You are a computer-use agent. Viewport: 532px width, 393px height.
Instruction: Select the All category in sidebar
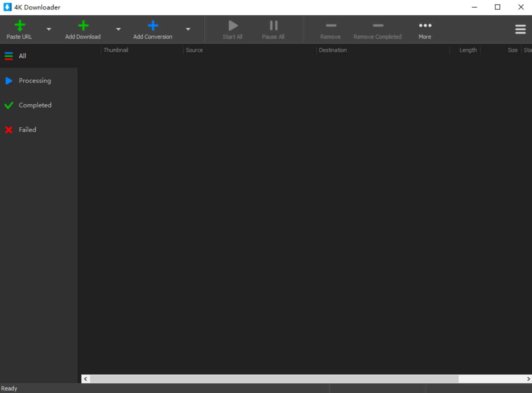point(23,56)
